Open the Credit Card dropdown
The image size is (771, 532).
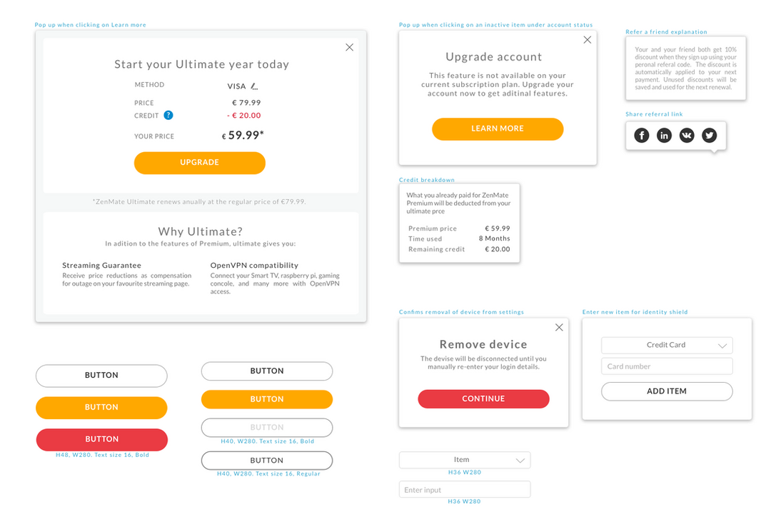click(667, 345)
